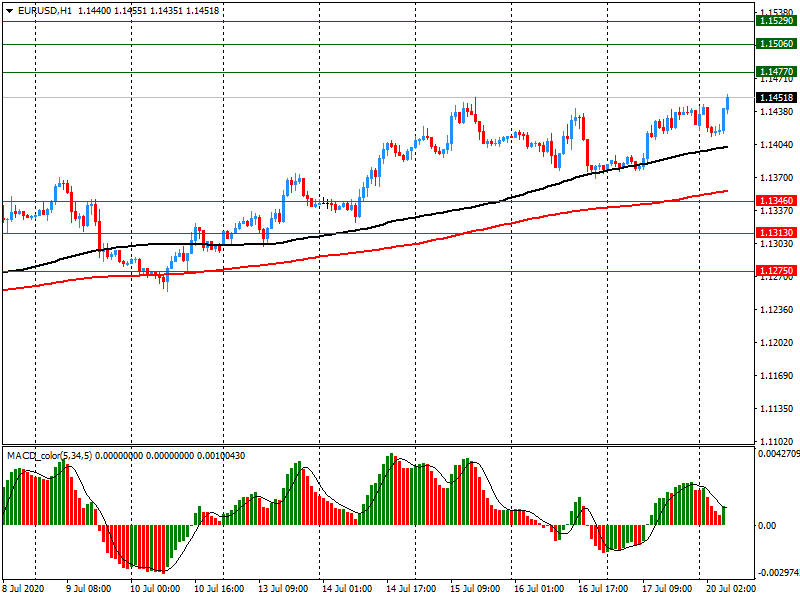Click the 1.13700 price scale value
This screenshot has height=600, width=800.
[777, 178]
